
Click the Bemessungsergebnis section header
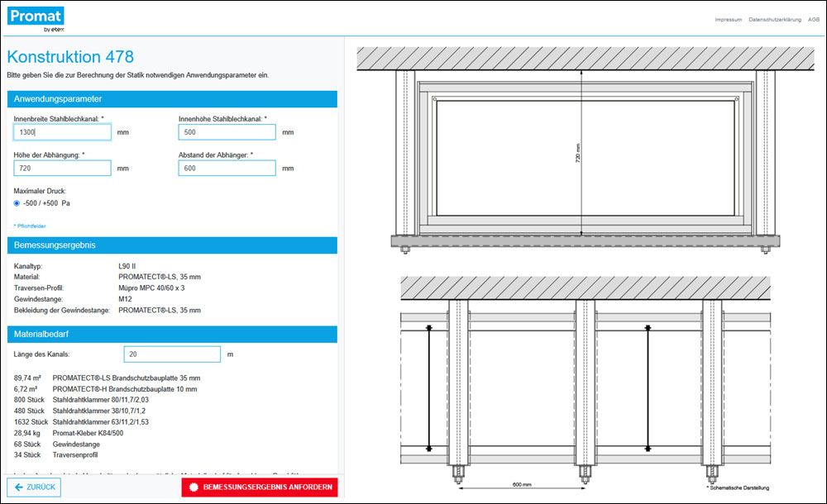[x=172, y=245]
